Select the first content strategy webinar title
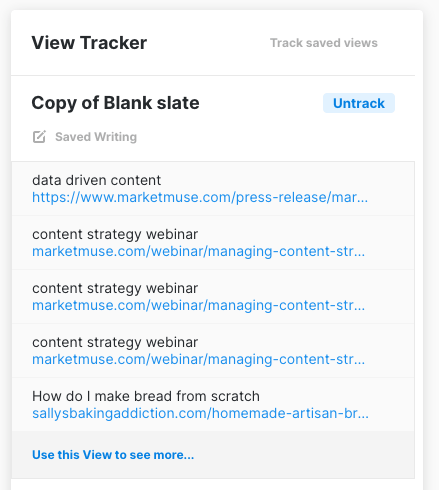 point(115,234)
